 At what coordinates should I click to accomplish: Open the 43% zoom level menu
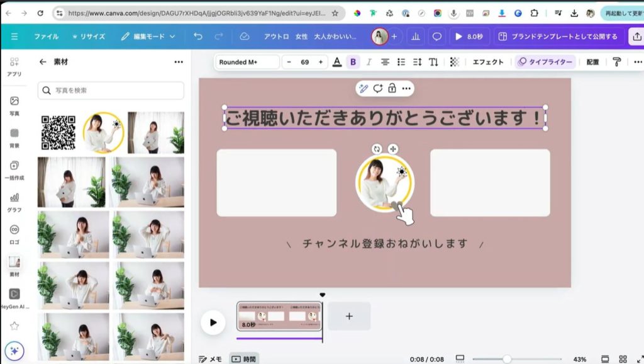pyautogui.click(x=579, y=359)
